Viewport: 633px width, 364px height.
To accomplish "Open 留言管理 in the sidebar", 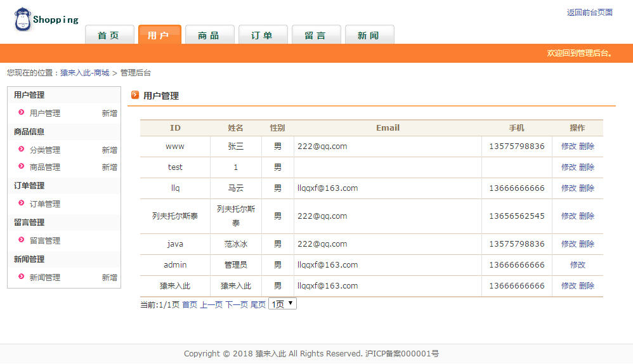I will (x=45, y=240).
